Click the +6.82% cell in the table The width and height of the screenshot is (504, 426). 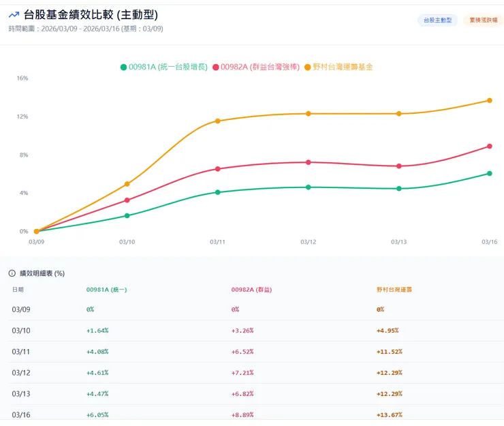242,394
